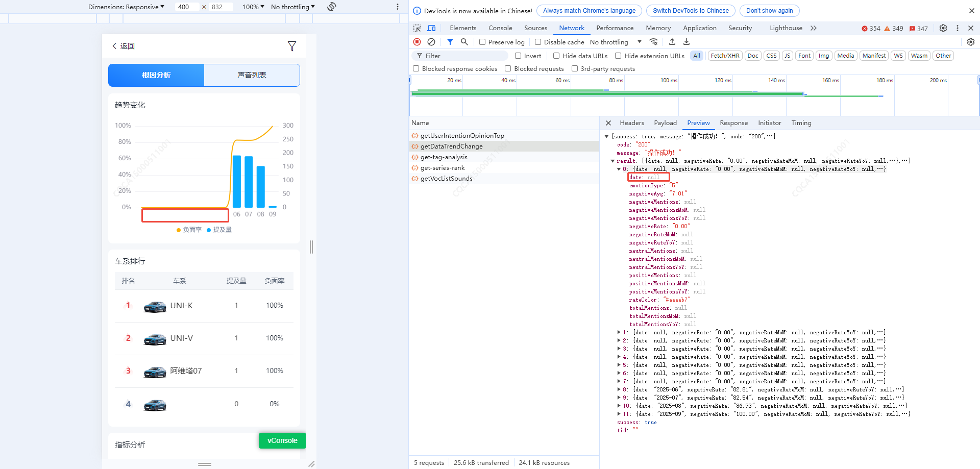Open DevTools settings gear
This screenshot has height=469, width=980.
click(943, 28)
